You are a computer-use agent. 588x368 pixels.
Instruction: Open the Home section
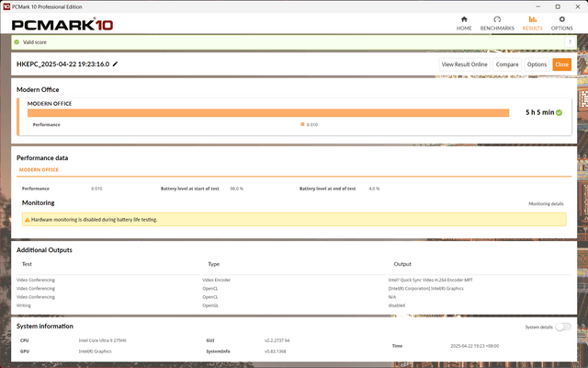point(464,23)
